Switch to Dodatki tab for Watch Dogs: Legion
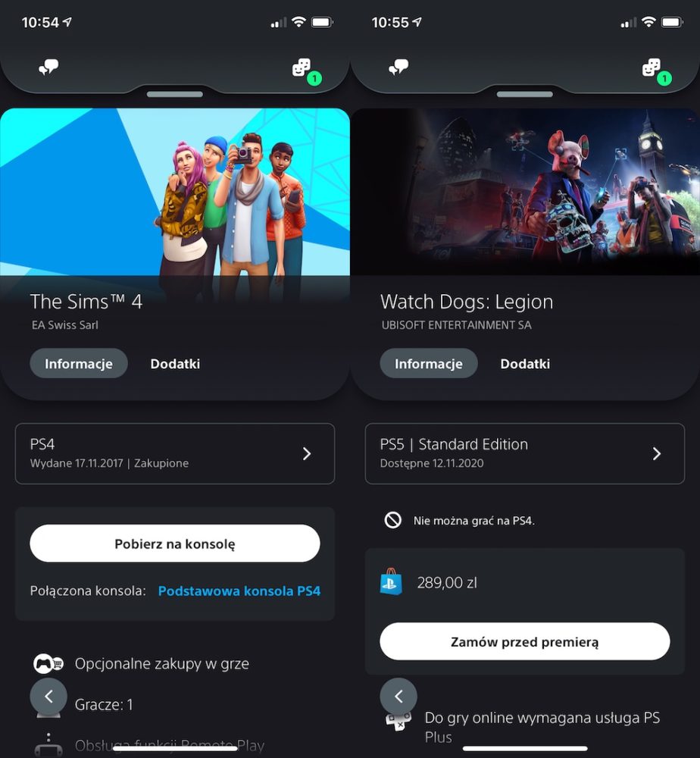 [x=525, y=364]
